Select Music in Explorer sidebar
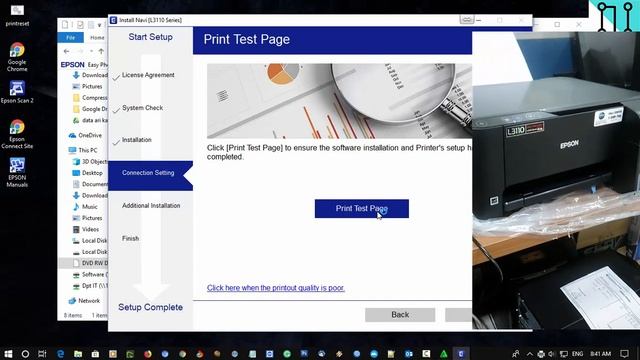The image size is (640, 360). pyautogui.click(x=85, y=207)
